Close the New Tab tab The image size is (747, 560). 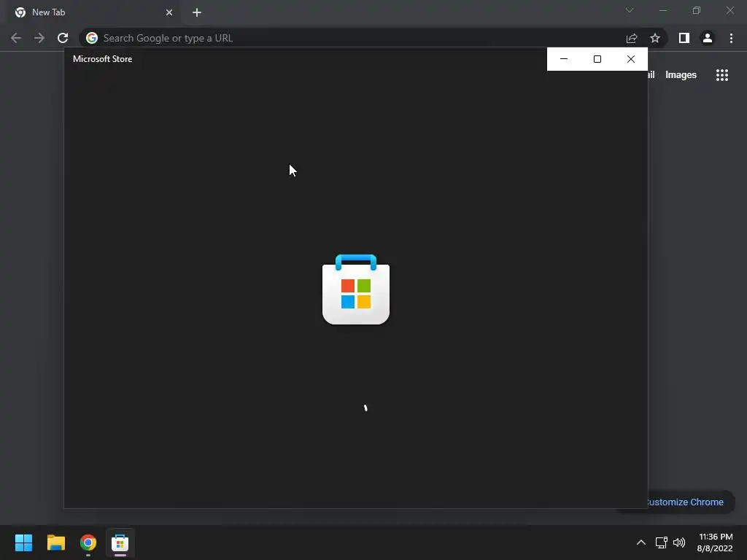tap(169, 12)
